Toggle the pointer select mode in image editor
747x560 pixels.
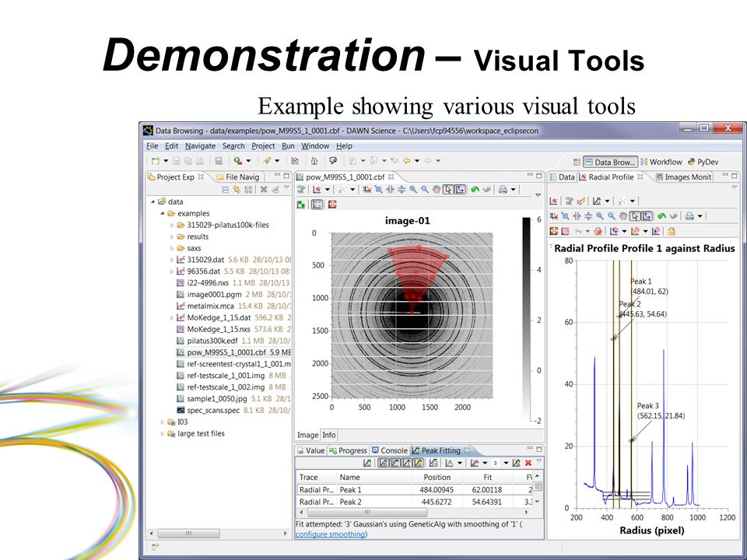tap(448, 190)
